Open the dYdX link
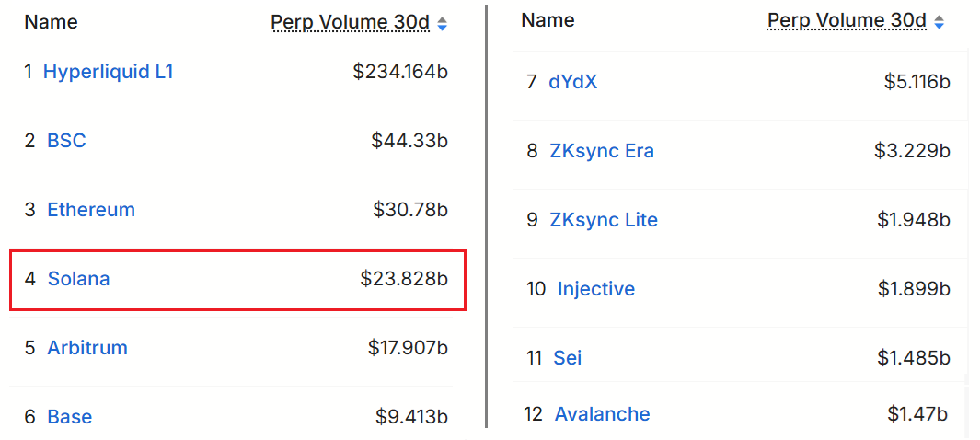 (572, 82)
